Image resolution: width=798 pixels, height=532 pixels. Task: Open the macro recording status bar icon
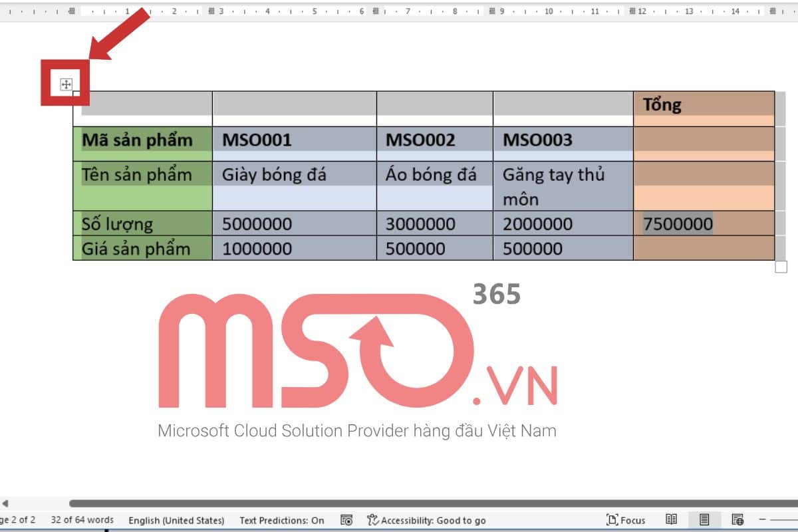(346, 520)
